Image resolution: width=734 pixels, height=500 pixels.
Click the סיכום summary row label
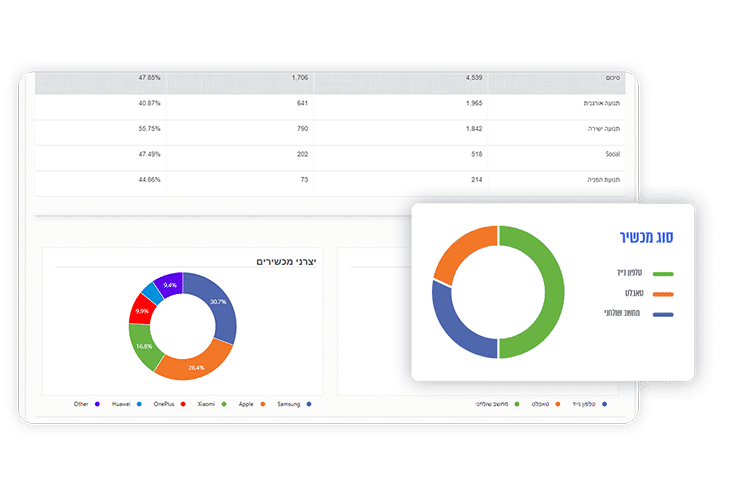[x=613, y=78]
